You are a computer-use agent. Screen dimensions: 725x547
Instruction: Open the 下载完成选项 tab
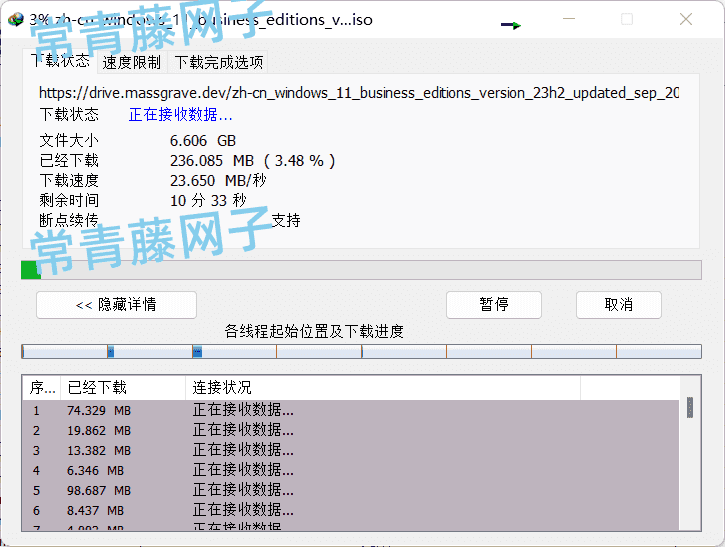219,62
